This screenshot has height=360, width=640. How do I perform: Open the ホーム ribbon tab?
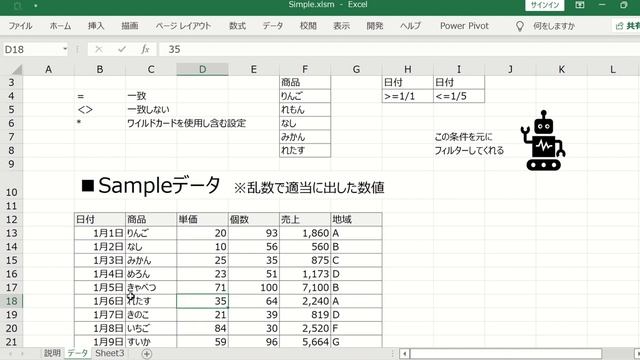pyautogui.click(x=60, y=26)
